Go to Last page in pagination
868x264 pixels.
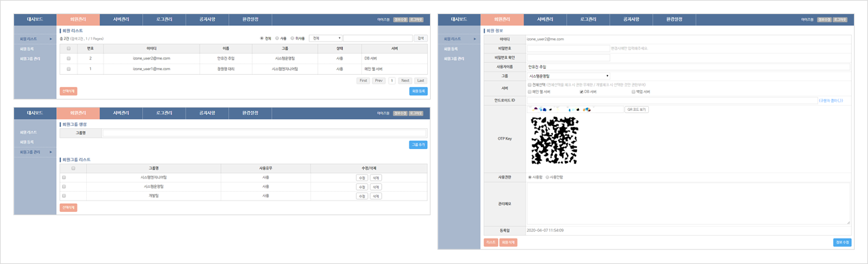click(x=420, y=80)
